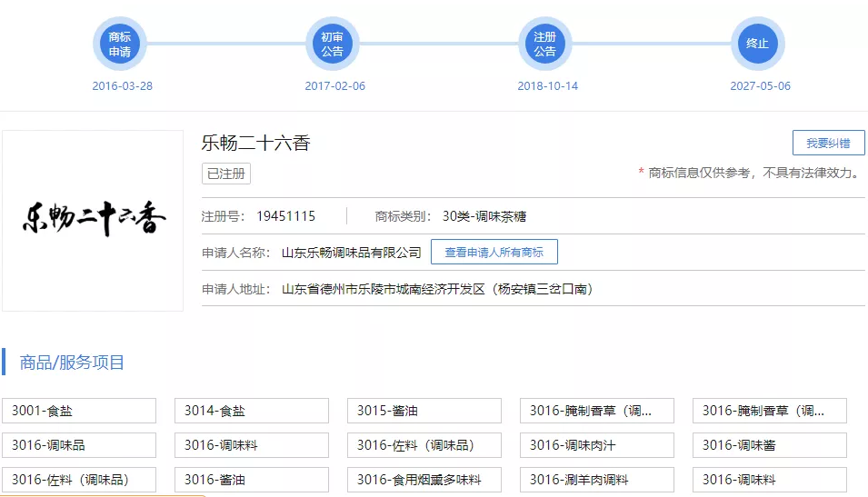
Task: Select the applicant address 山东省德州市乐陵市 text
Action: click(x=437, y=289)
